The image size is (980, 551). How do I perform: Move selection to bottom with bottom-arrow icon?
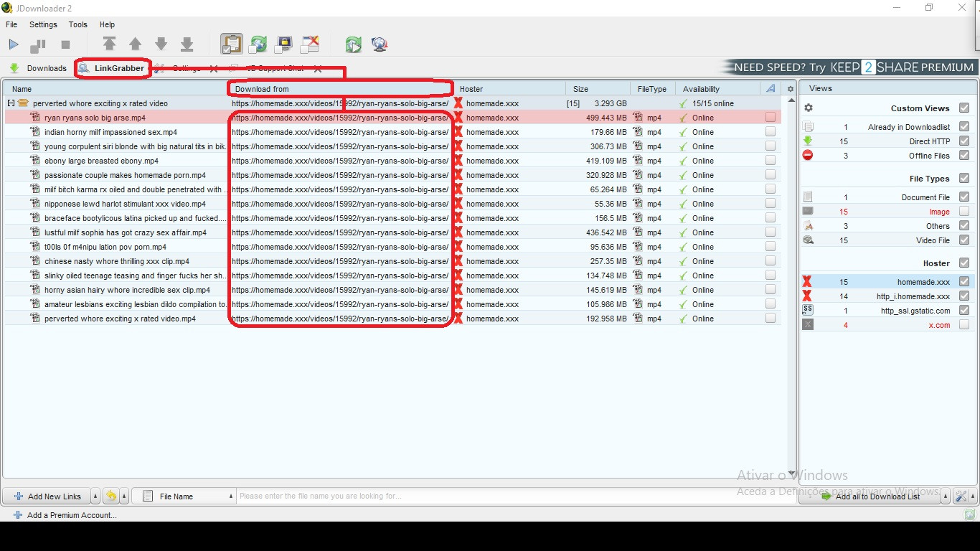(187, 44)
